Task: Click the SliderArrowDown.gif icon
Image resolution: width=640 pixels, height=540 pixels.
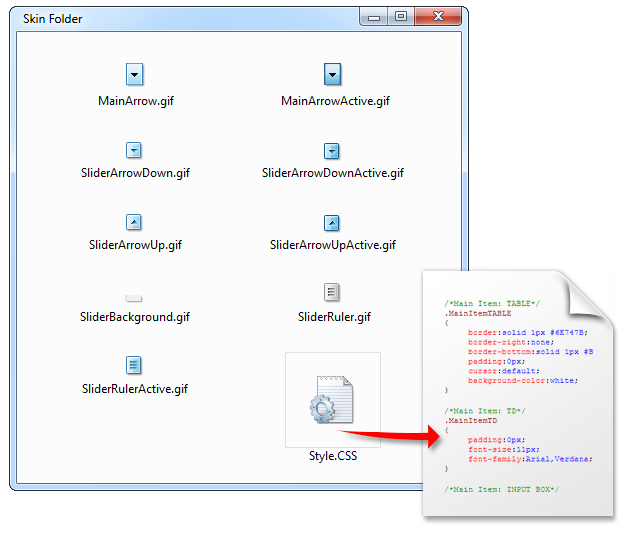Action: tap(133, 150)
